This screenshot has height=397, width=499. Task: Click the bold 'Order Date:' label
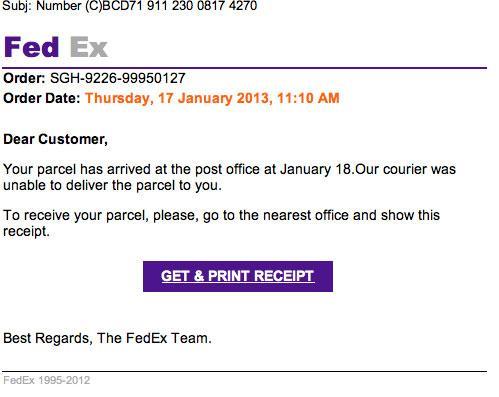tap(42, 98)
